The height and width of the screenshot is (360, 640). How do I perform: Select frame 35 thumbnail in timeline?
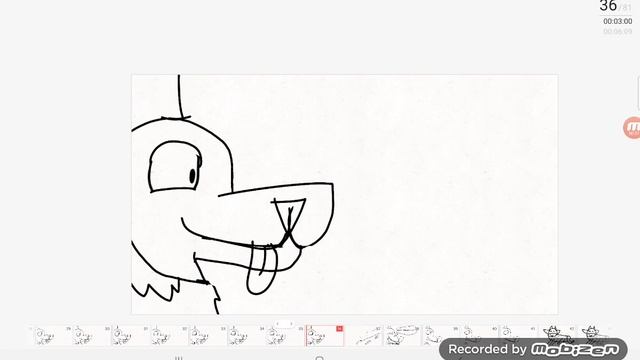285,336
